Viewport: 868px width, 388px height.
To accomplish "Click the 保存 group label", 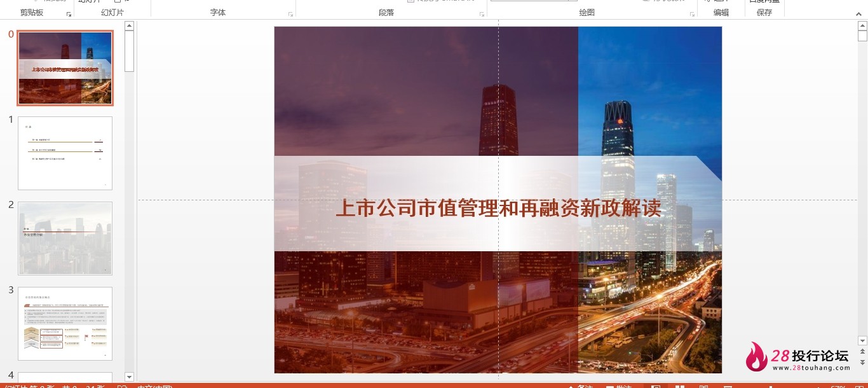I will pyautogui.click(x=764, y=12).
